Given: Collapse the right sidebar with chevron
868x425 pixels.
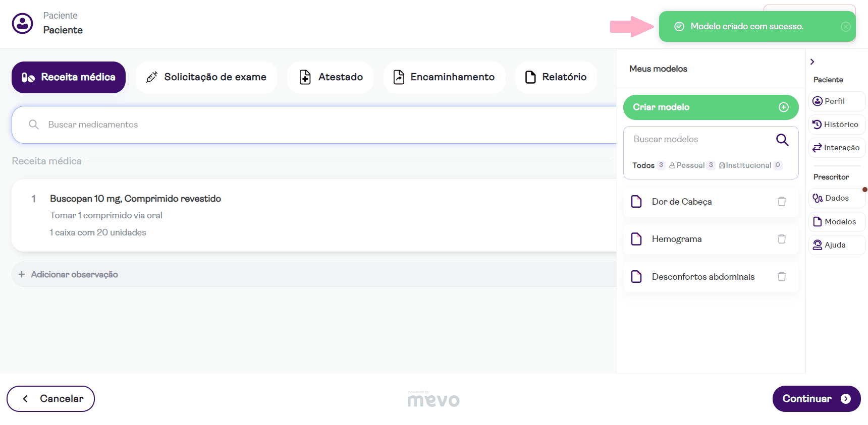Looking at the screenshot, I should pyautogui.click(x=812, y=62).
